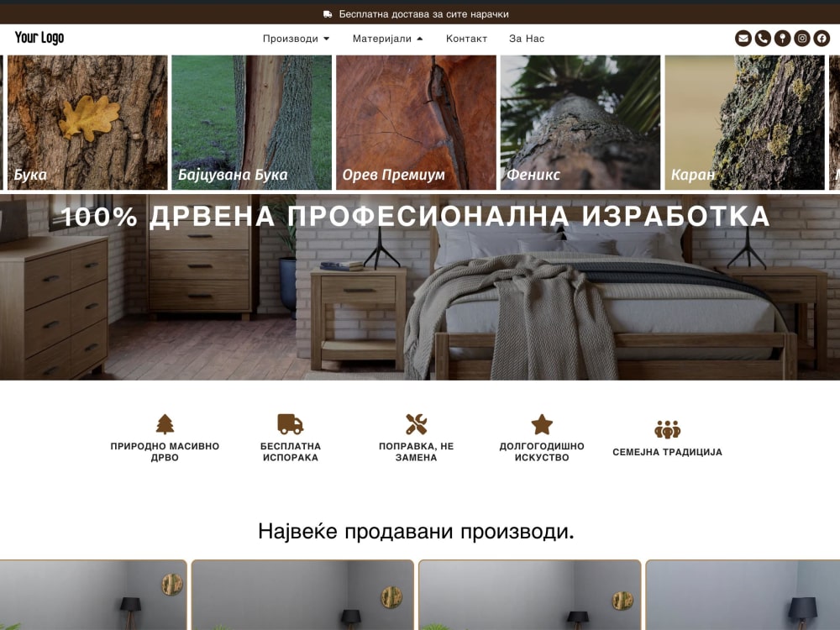Viewport: 840px width, 630px height.
Task: Click the people icon above Семејна традиција
Action: click(x=668, y=429)
